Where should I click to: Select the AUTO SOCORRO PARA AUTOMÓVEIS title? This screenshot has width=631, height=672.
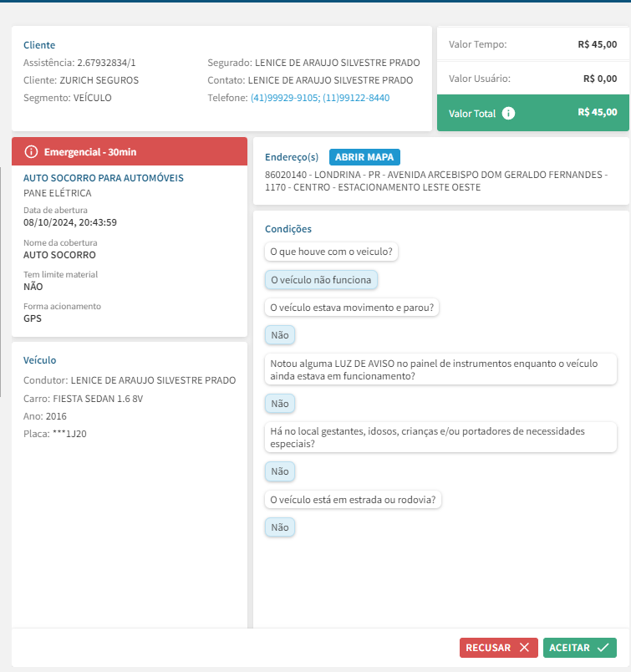tap(104, 178)
